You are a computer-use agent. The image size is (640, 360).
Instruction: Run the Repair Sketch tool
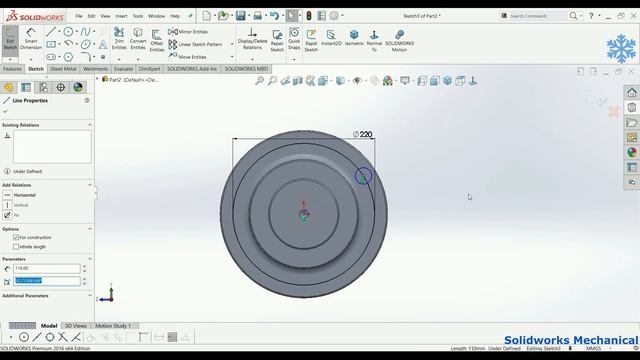pyautogui.click(x=277, y=40)
